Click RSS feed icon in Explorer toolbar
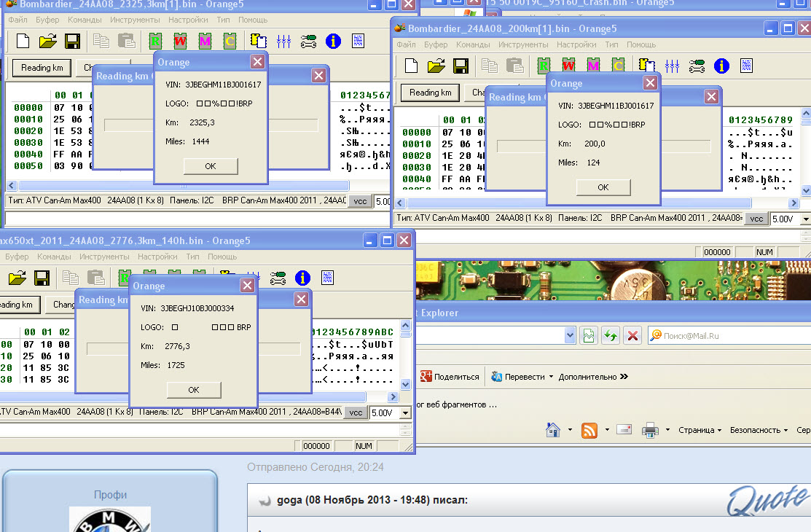The image size is (811, 532). pos(589,430)
